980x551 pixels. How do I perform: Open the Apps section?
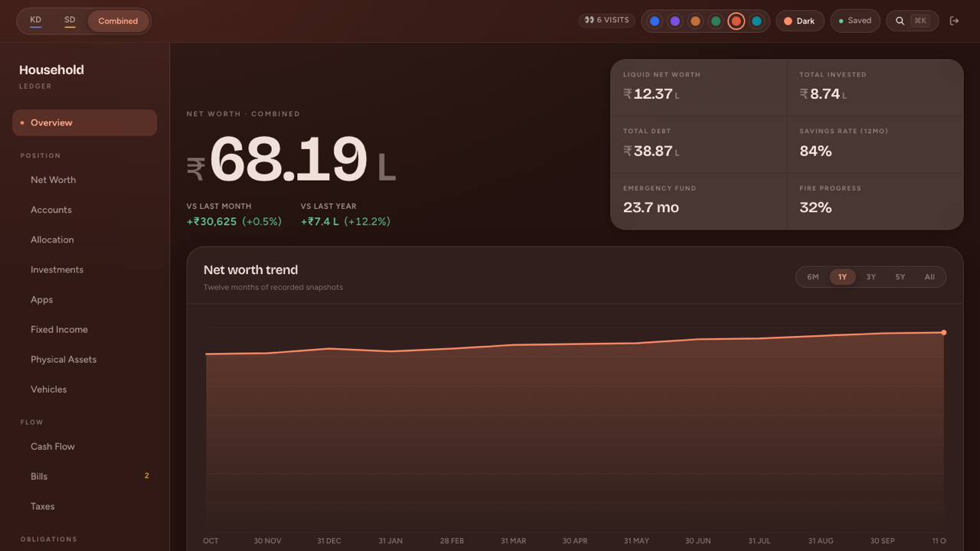pyautogui.click(x=85, y=299)
